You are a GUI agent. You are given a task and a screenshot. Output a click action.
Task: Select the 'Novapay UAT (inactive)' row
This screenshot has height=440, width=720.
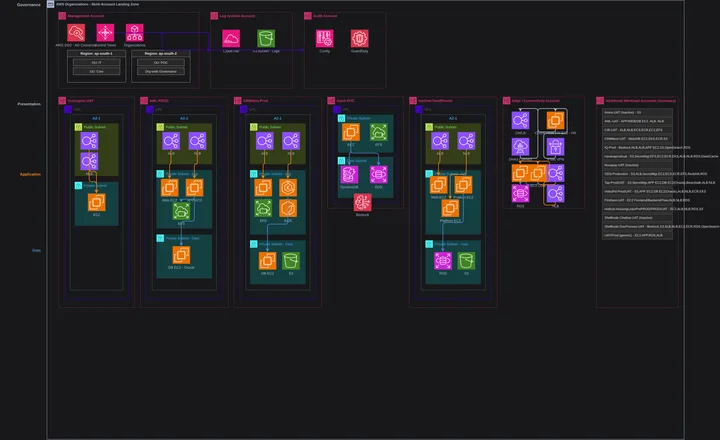tap(637, 165)
